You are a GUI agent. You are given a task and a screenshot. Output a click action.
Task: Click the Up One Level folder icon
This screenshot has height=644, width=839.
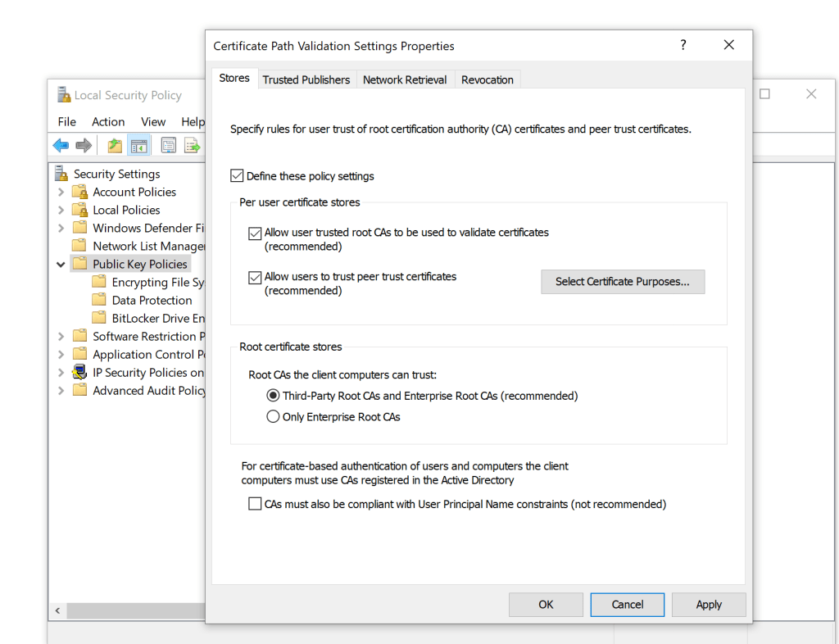pyautogui.click(x=115, y=146)
